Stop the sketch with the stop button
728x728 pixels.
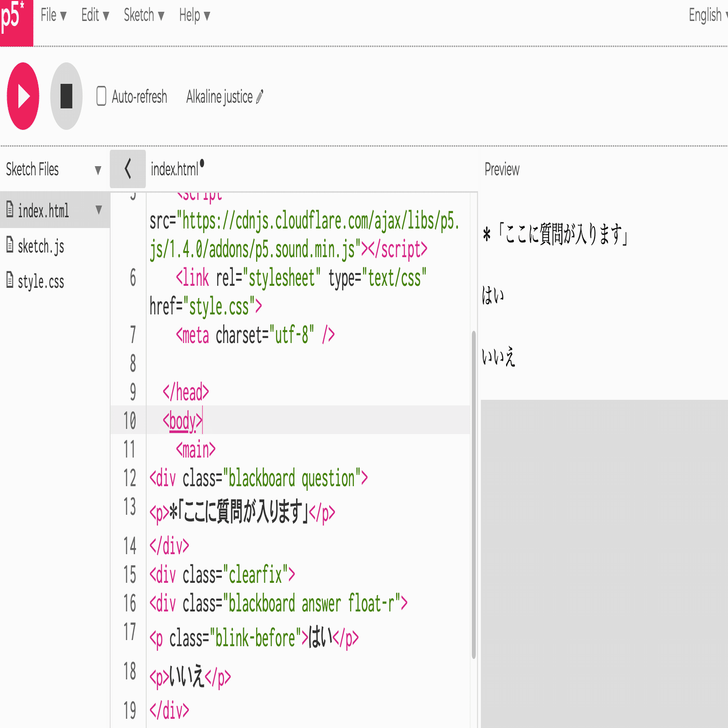tap(66, 96)
